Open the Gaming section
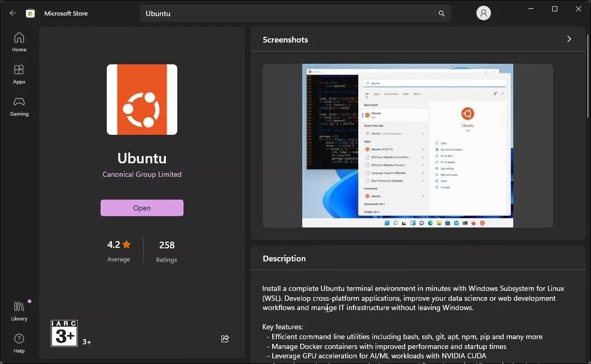This screenshot has width=591, height=364. (19, 106)
